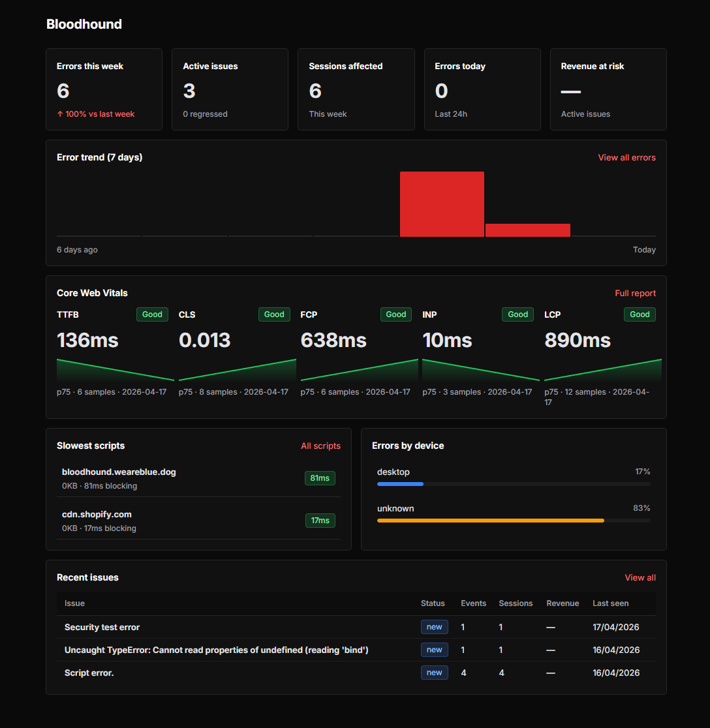710x728 pixels.
Task: Click the new status badge on Security test error
Action: point(434,626)
